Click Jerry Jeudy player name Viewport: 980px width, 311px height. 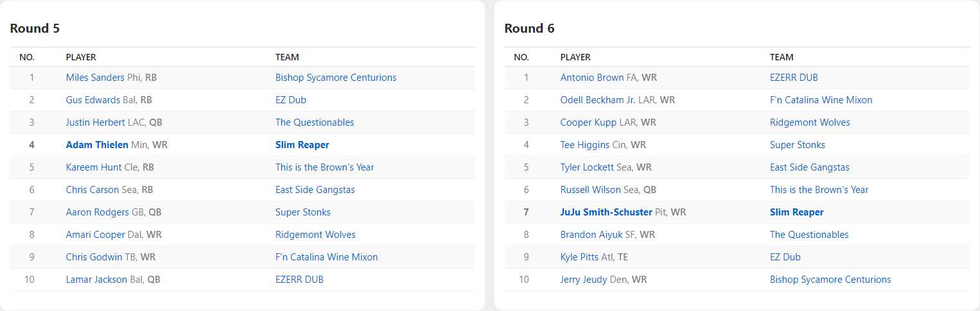[x=583, y=280]
